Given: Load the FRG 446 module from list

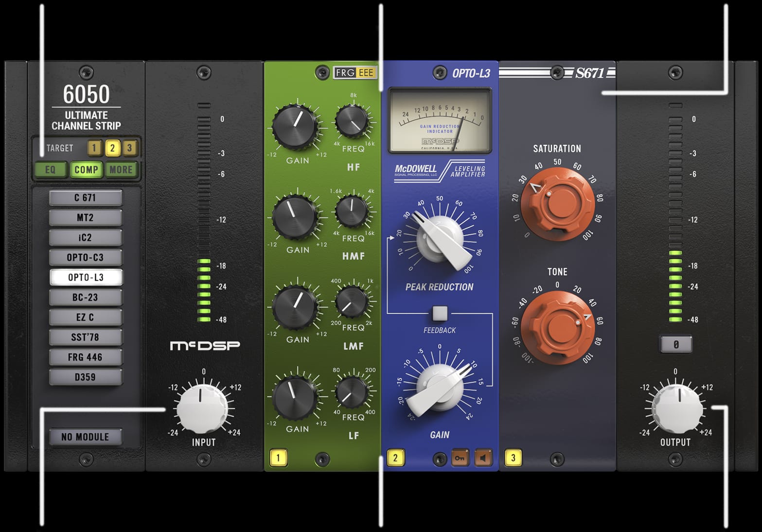Looking at the screenshot, I should 85,357.
